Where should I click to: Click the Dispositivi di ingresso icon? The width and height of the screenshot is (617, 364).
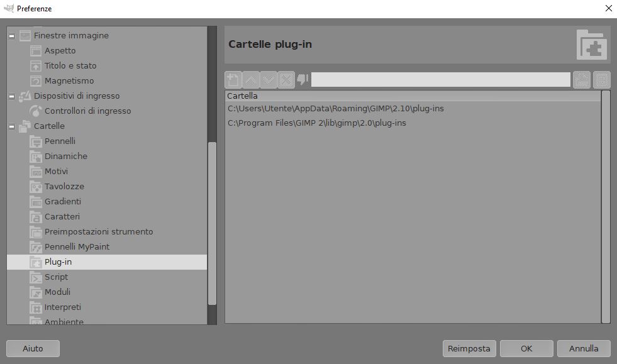pyautogui.click(x=25, y=96)
